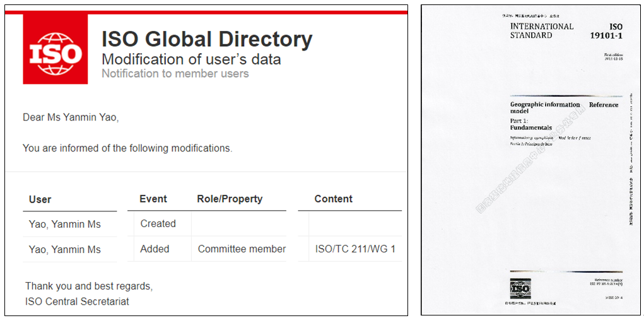Click the Added event cell

pos(155,249)
